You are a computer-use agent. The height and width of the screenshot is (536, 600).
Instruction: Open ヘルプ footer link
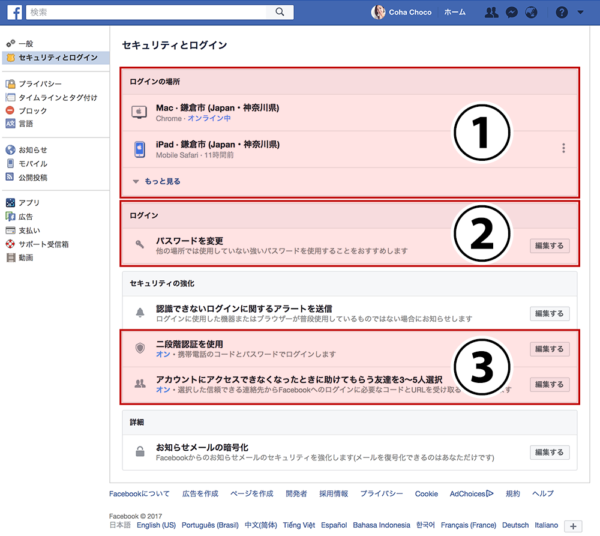543,494
